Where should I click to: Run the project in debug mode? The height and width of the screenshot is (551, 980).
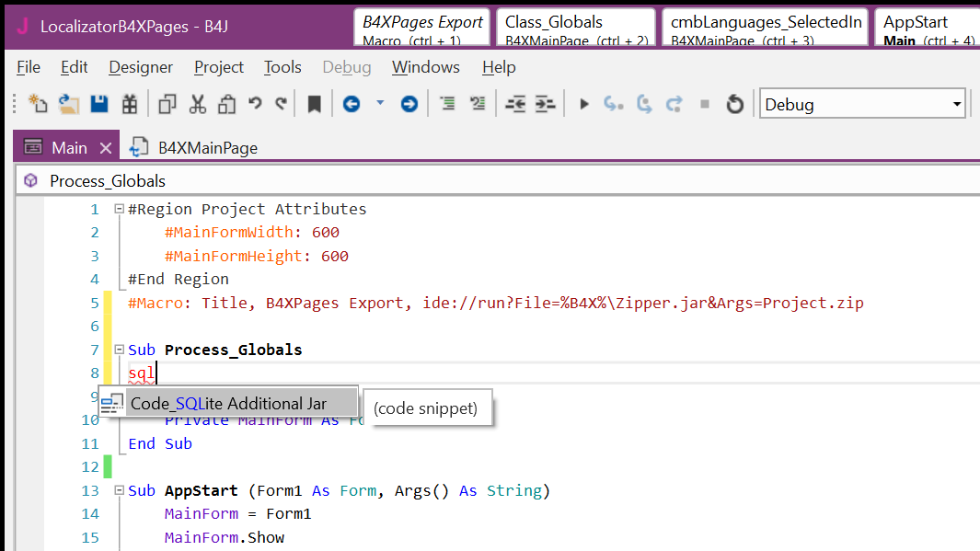[583, 104]
